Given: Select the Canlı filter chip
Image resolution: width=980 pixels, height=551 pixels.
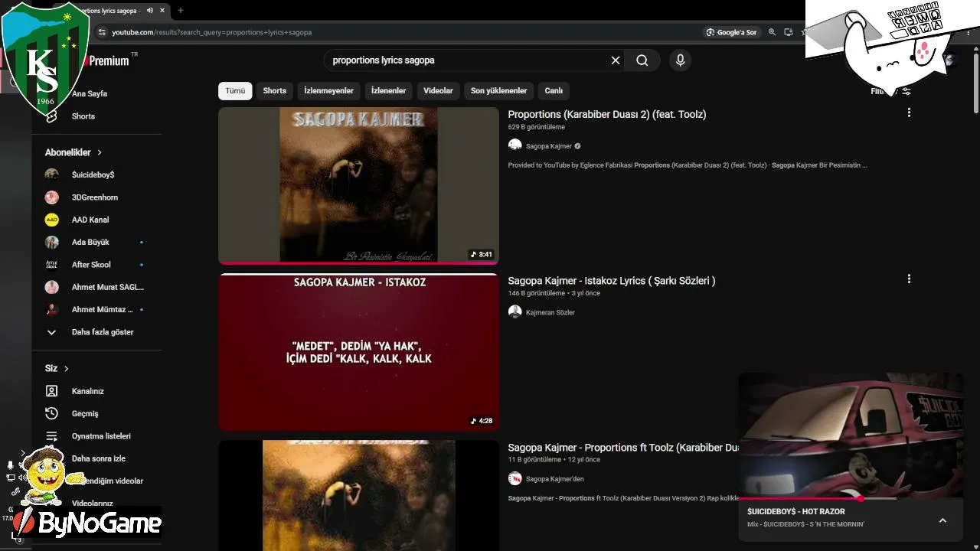Looking at the screenshot, I should click(554, 91).
